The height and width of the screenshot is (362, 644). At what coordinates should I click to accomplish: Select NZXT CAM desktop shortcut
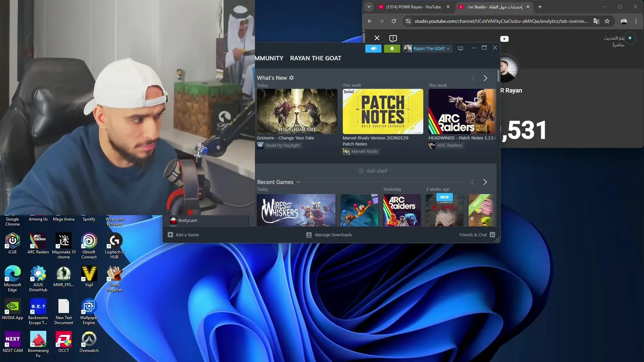(13, 341)
